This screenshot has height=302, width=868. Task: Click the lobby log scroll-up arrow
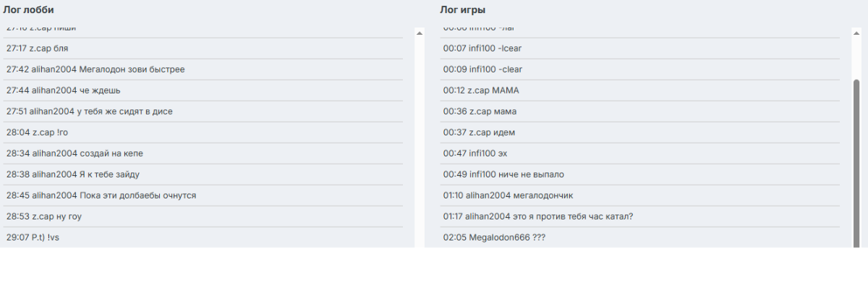click(420, 33)
